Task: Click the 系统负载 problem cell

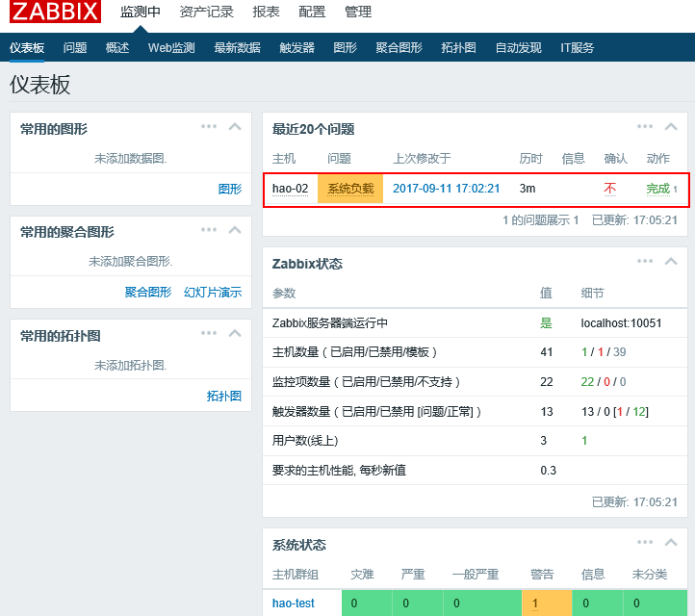Action: click(350, 189)
